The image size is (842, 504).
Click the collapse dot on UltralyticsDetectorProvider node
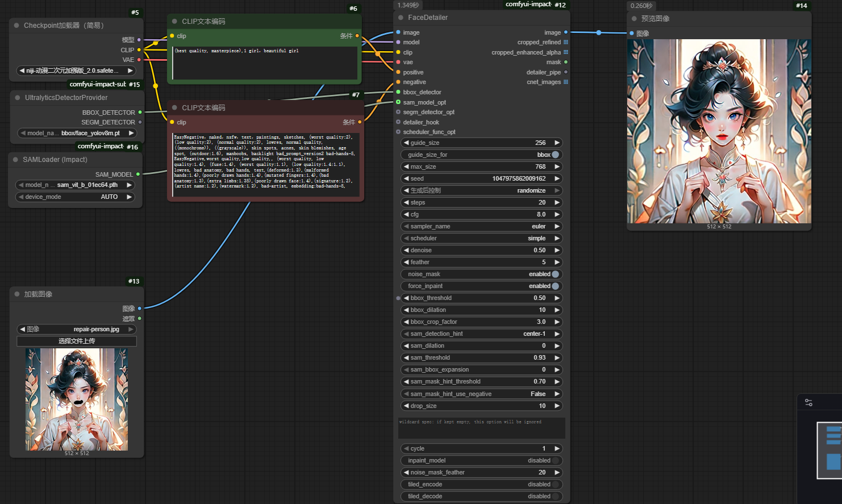(17, 98)
